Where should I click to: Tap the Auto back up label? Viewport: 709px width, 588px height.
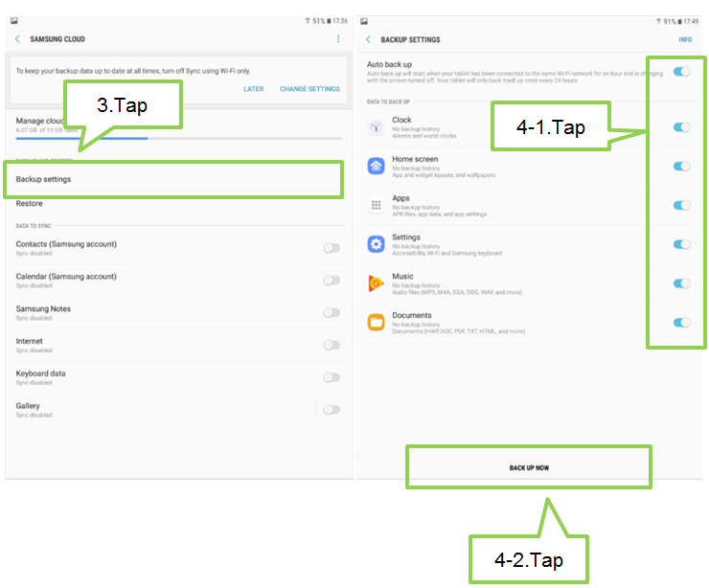389,64
